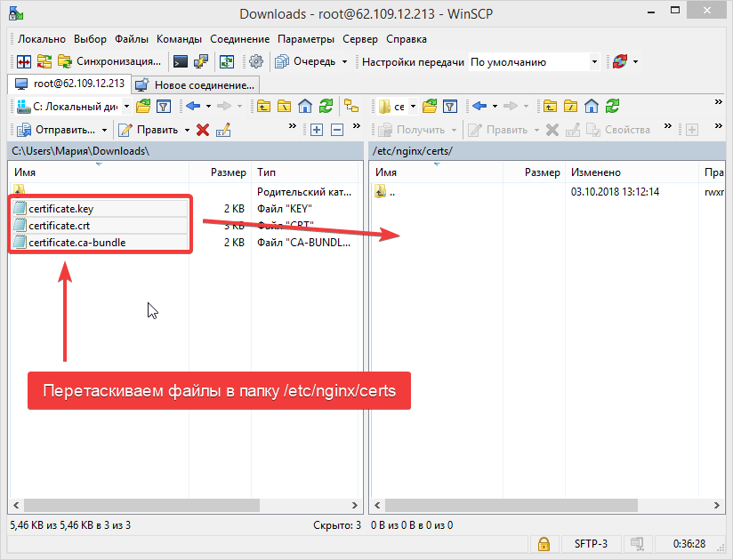Switch to the root@62.109.12.213 session tab

tap(69, 84)
